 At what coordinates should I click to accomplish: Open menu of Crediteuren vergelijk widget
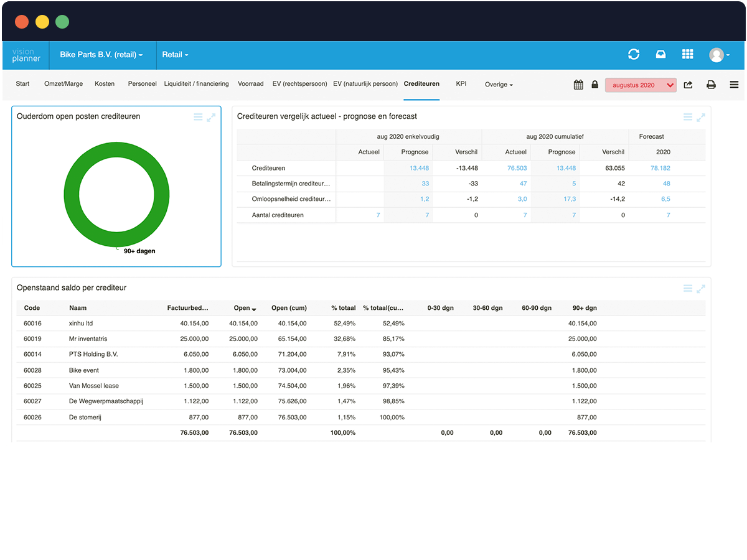click(688, 117)
